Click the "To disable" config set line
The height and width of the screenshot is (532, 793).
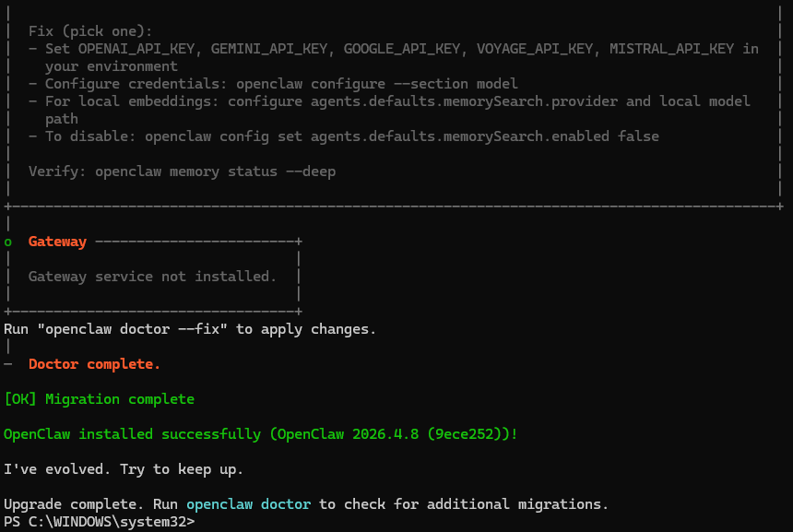[344, 136]
